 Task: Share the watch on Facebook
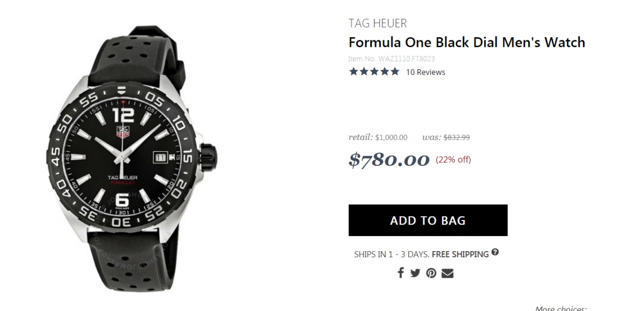[x=400, y=273]
